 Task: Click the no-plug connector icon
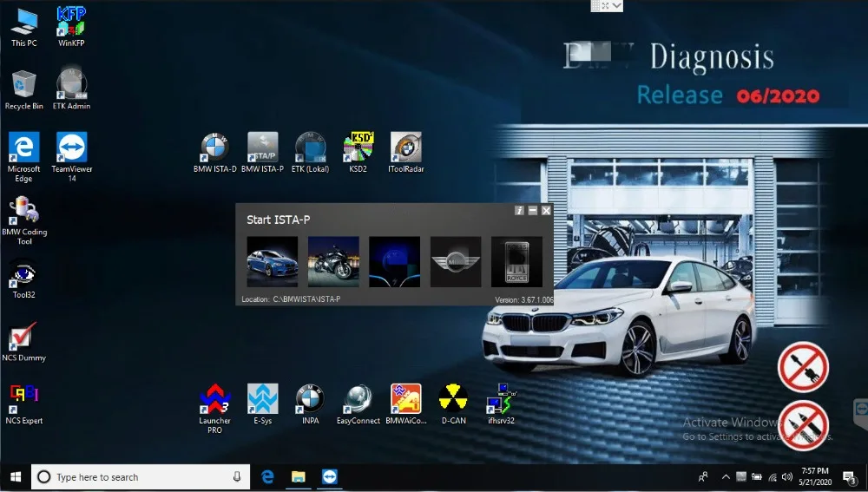(803, 367)
